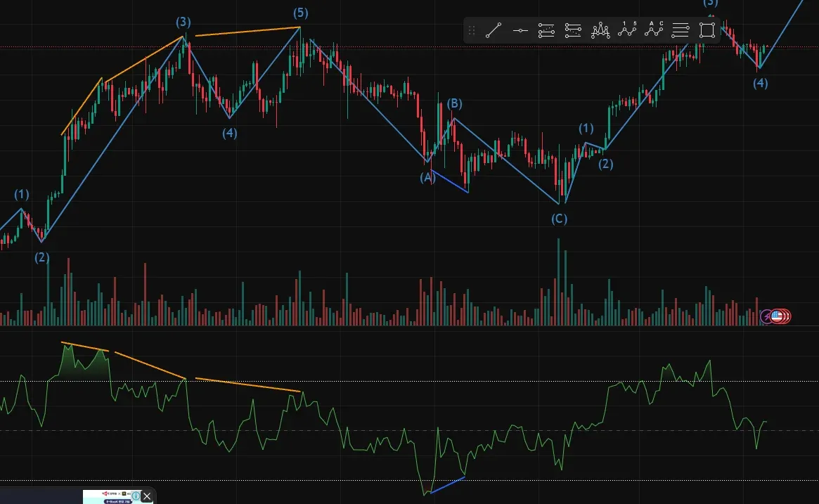Click the purple lightning event marker
Viewport: 819px width, 504px height.
tap(767, 316)
